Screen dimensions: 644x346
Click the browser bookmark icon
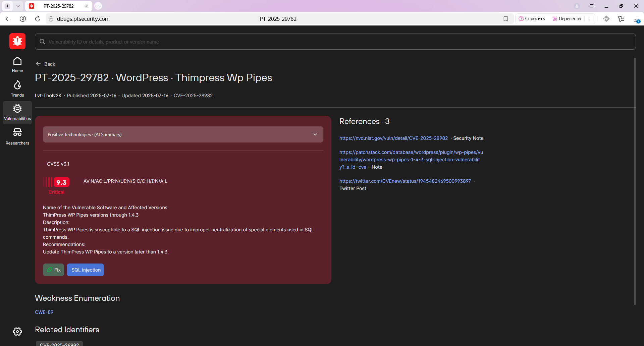[506, 19]
